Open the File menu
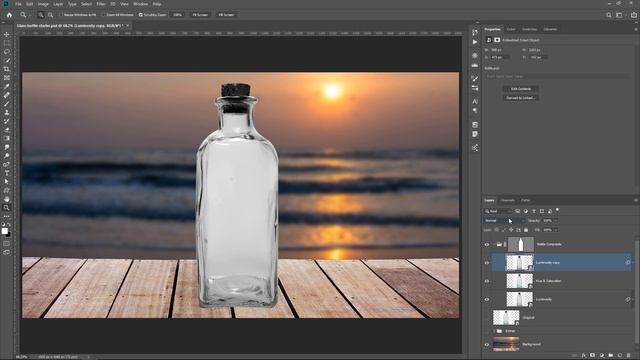 [18, 4]
